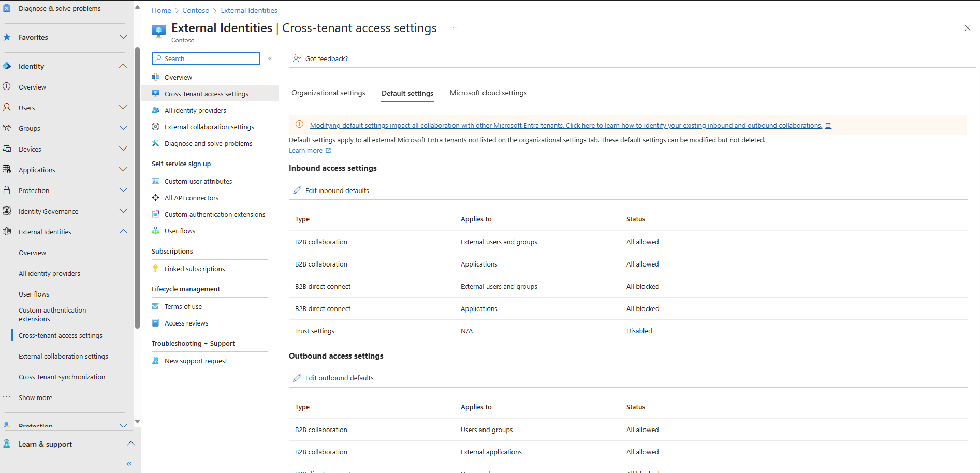This screenshot has height=473, width=980.
Task: Collapse the External Identities section
Action: pyautogui.click(x=123, y=231)
